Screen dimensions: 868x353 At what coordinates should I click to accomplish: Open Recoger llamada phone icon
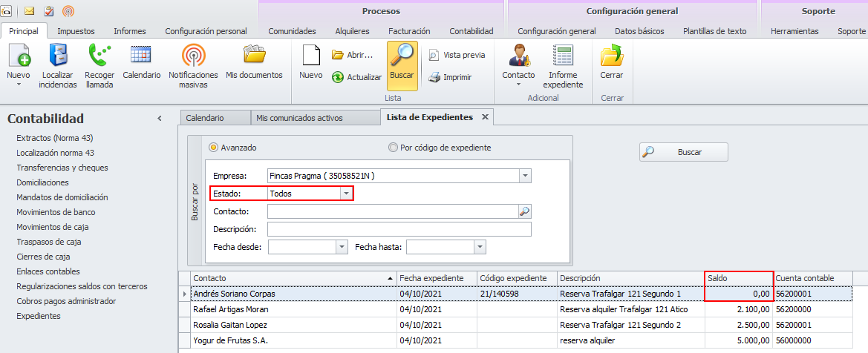click(x=99, y=57)
